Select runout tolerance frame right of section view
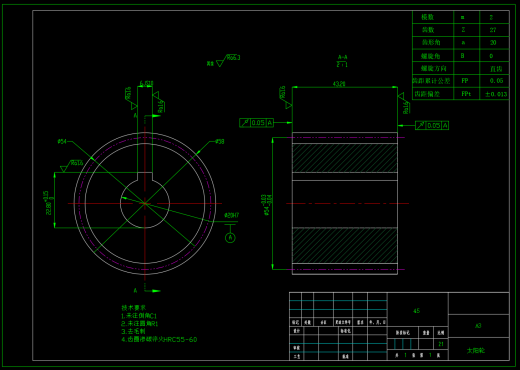 click(432, 125)
